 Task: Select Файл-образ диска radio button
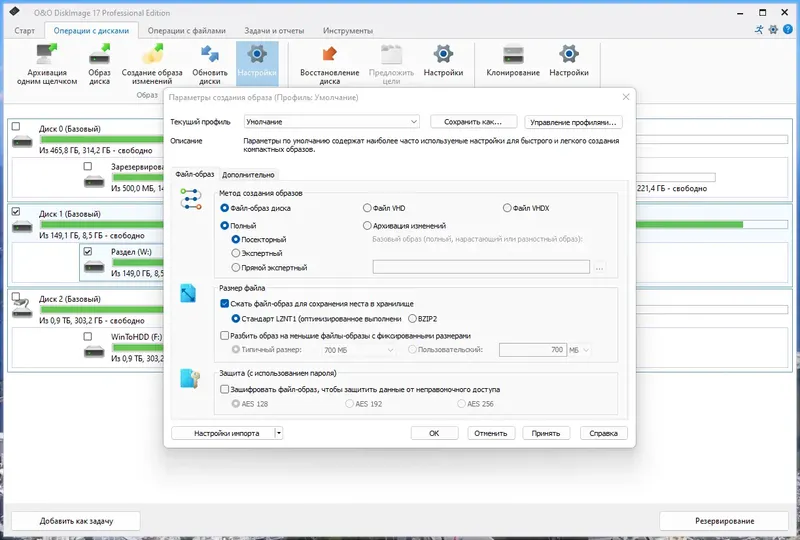pyautogui.click(x=224, y=208)
